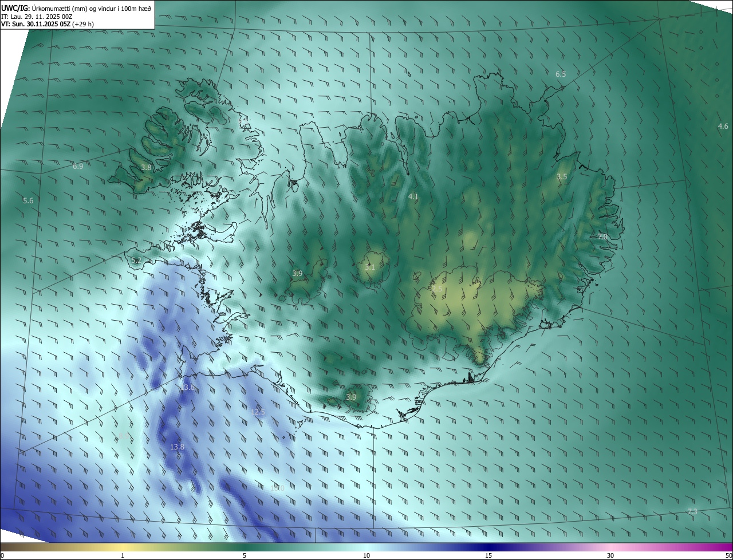The height and width of the screenshot is (560, 733).
Task: Click the color scale tick label 1
Action: (123, 555)
